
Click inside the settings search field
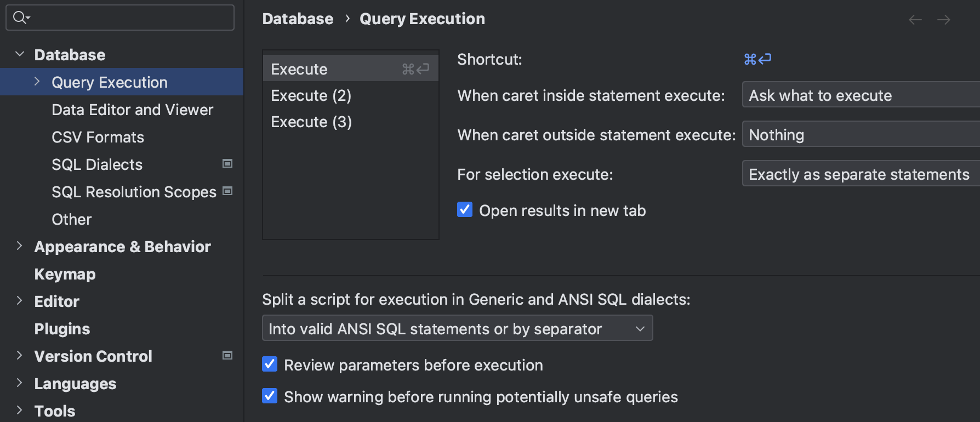[121, 18]
